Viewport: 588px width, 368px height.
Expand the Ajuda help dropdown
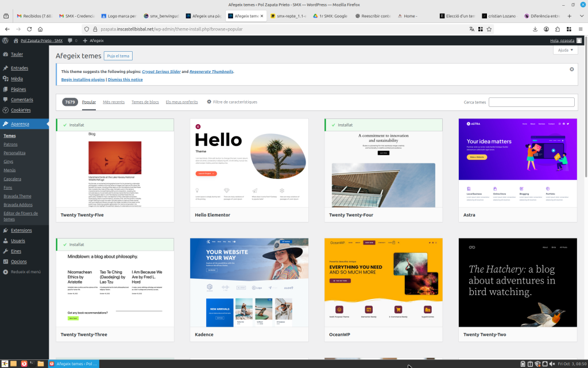[x=565, y=50]
